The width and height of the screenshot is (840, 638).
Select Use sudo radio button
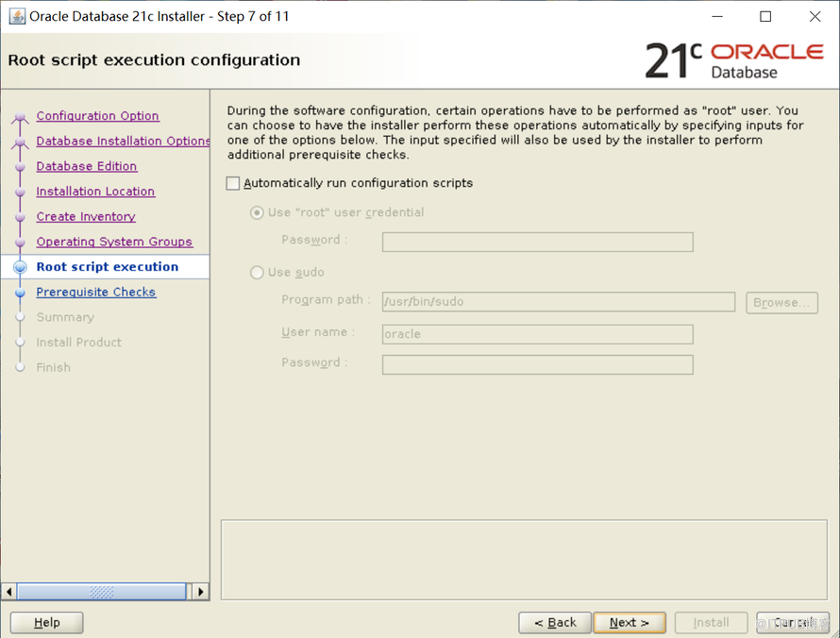(257, 273)
